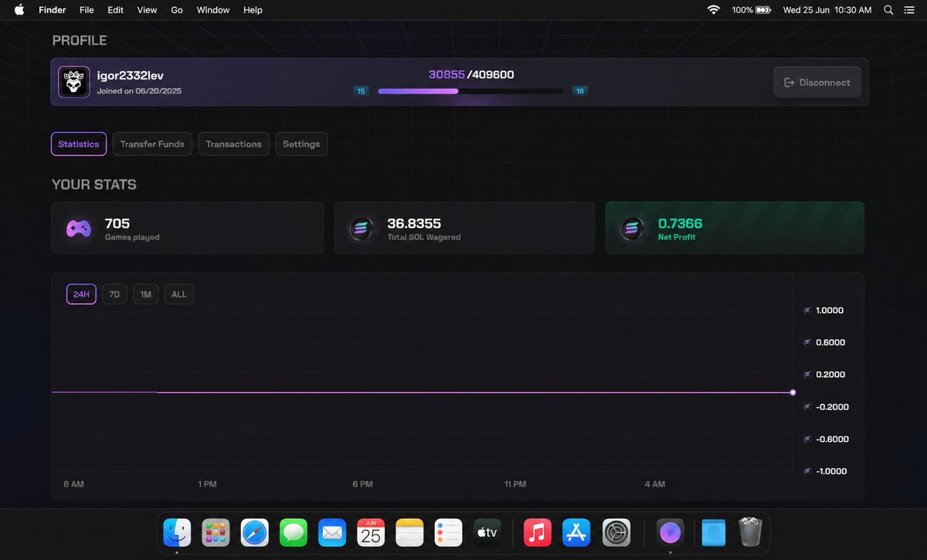The image size is (927, 560).
Task: Open the Go menu
Action: (x=177, y=10)
